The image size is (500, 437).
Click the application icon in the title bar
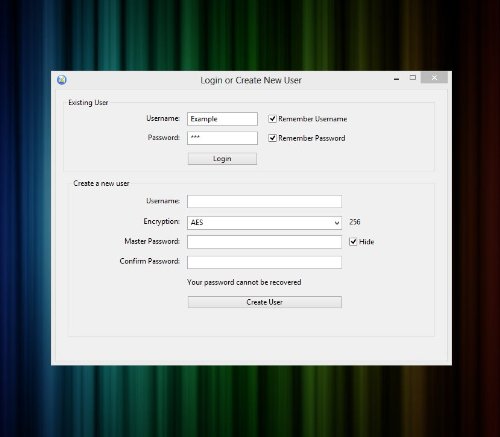[x=62, y=80]
